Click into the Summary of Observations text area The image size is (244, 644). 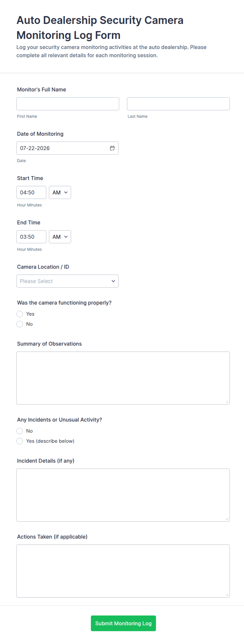[x=123, y=378]
